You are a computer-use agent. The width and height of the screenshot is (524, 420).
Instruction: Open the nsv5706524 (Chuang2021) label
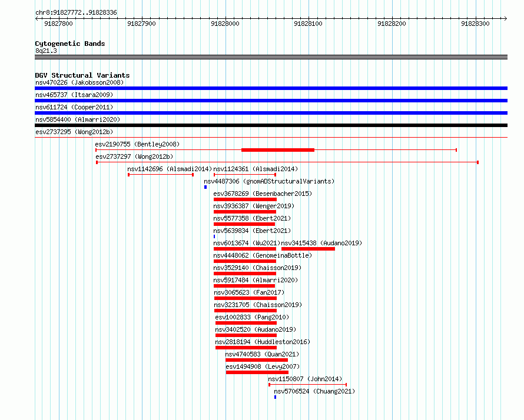coord(314,391)
